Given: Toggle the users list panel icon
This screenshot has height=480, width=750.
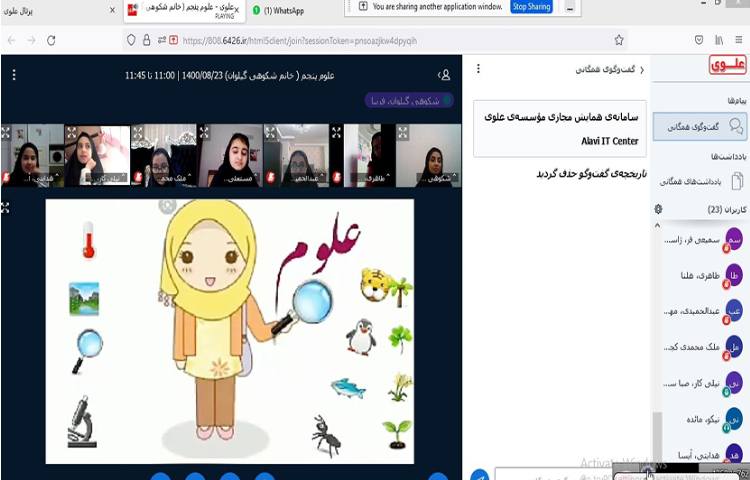Looking at the screenshot, I should [x=444, y=75].
